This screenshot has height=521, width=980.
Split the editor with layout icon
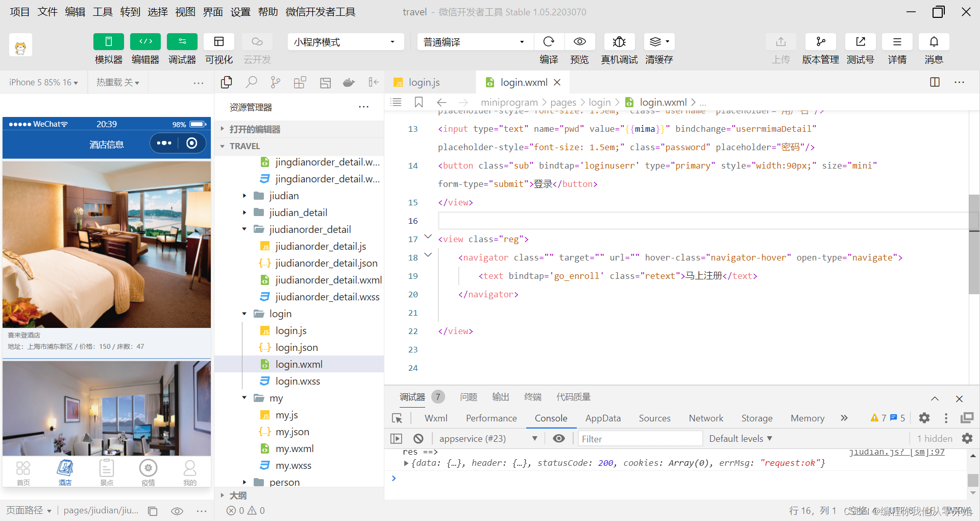935,82
